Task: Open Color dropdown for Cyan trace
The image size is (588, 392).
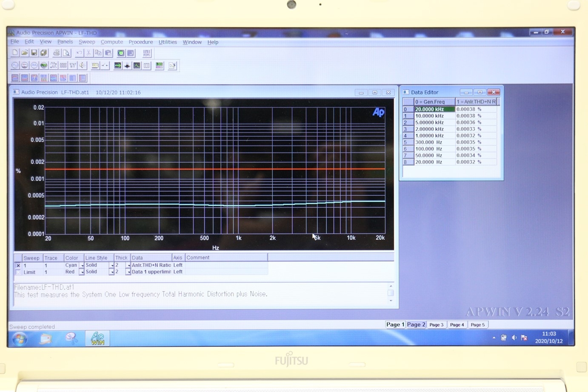Action: [x=82, y=265]
